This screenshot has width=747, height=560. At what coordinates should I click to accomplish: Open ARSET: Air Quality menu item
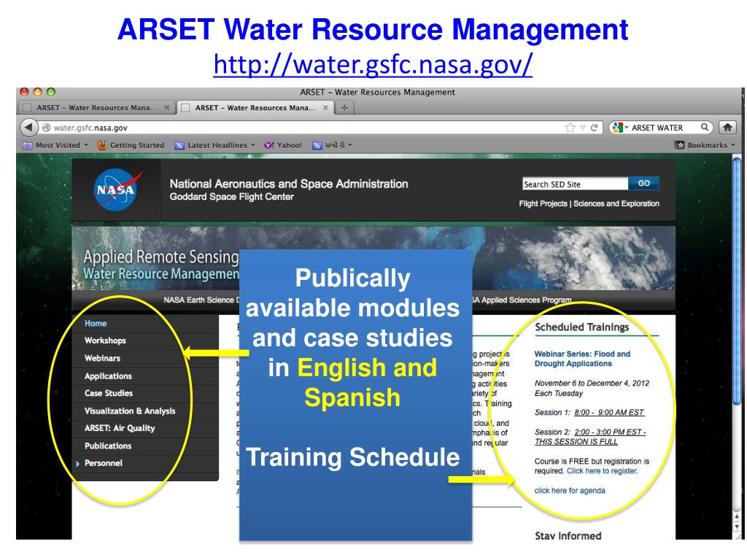(x=120, y=428)
